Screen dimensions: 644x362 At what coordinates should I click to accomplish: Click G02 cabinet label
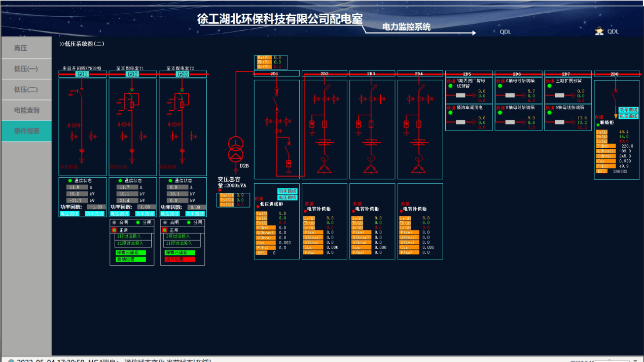tap(133, 74)
